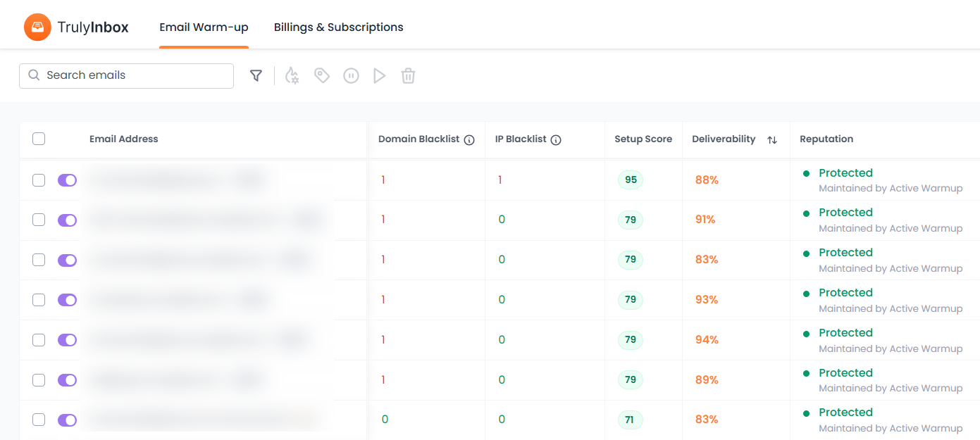Click the Setup Score column header
The image size is (980, 440).
click(643, 139)
